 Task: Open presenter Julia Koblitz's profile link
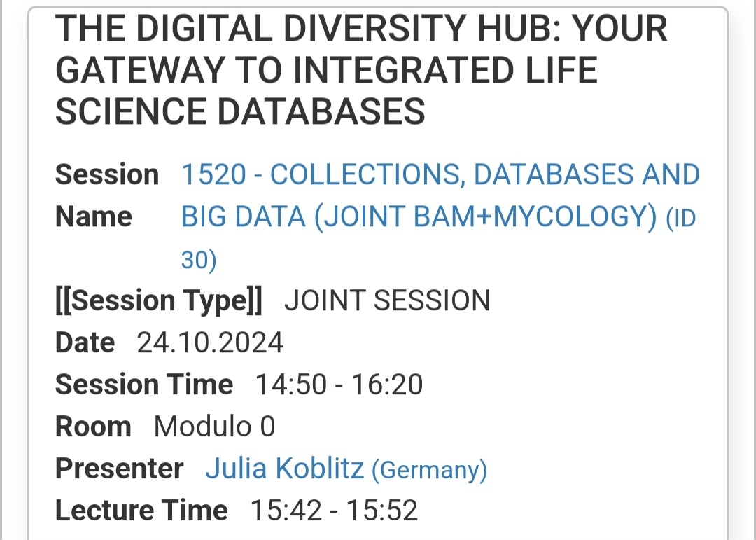click(284, 469)
